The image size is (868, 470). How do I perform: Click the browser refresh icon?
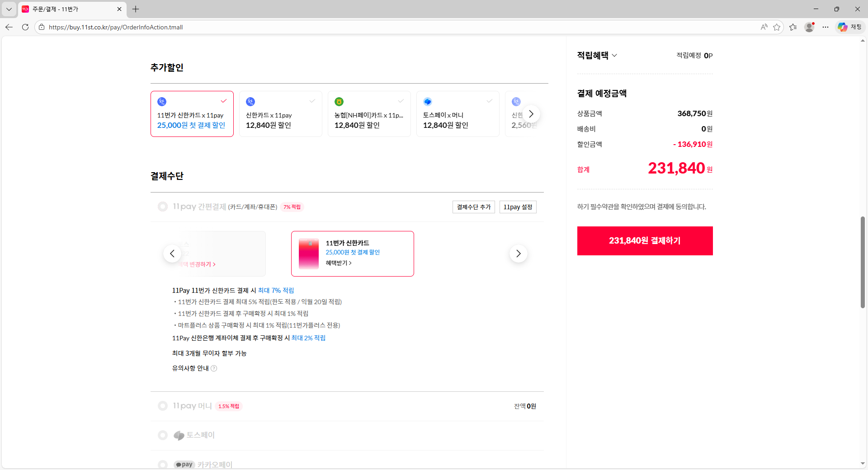[x=25, y=27]
